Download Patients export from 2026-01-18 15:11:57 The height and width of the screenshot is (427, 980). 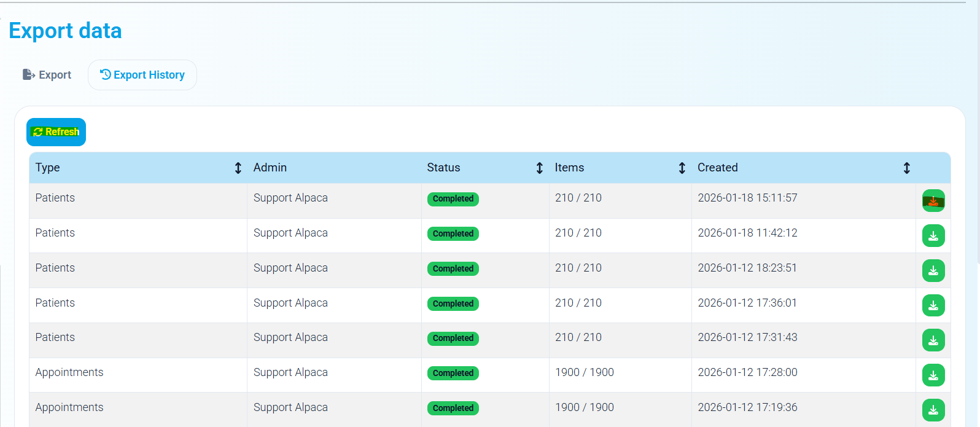click(933, 201)
